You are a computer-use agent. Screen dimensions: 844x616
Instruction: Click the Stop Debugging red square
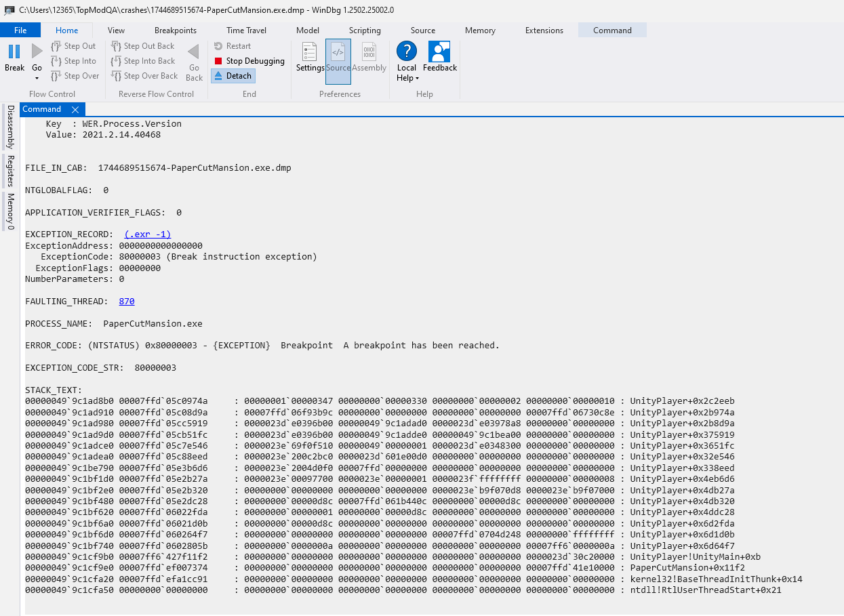click(218, 61)
